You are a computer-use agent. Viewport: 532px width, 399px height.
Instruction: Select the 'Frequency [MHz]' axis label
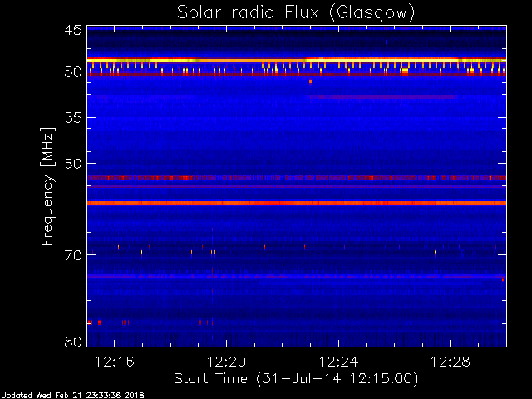click(x=47, y=186)
